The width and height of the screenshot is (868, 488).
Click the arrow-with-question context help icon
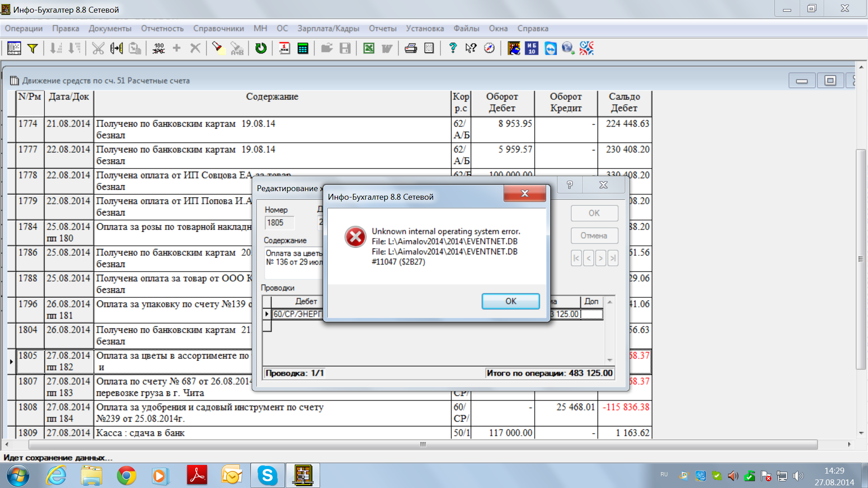point(471,48)
